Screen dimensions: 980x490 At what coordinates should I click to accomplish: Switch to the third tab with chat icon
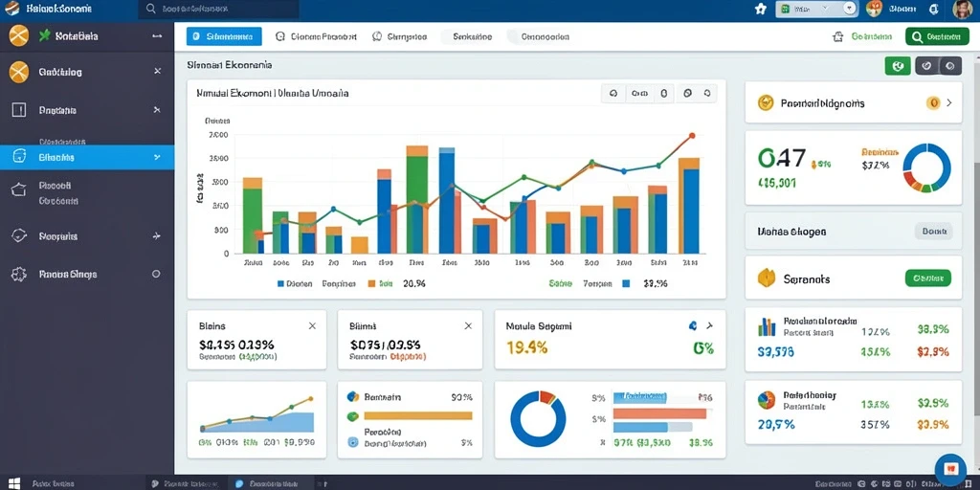[x=399, y=37]
